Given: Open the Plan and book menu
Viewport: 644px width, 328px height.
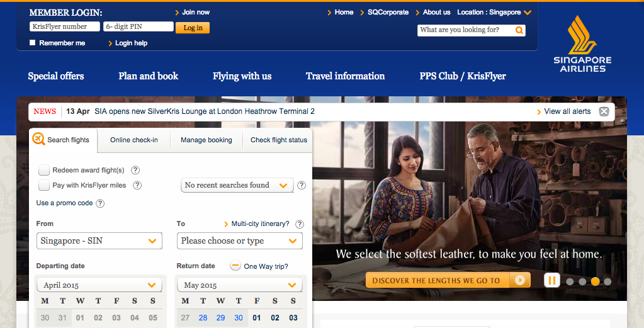Looking at the screenshot, I should pyautogui.click(x=149, y=76).
